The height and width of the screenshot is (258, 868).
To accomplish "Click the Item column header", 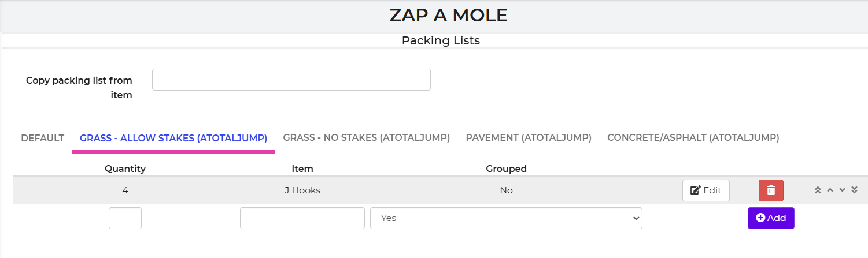I will click(x=302, y=169).
